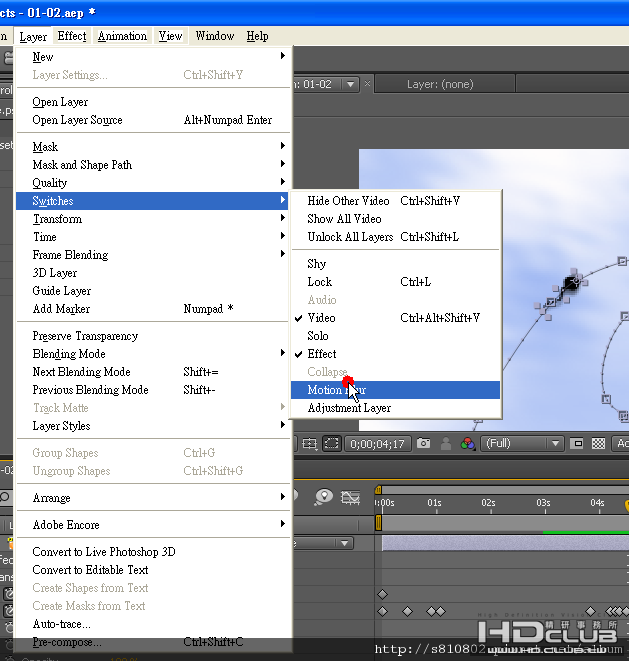The width and height of the screenshot is (629, 661).
Task: Click the current time field 0;00;04;17
Action: point(377,444)
